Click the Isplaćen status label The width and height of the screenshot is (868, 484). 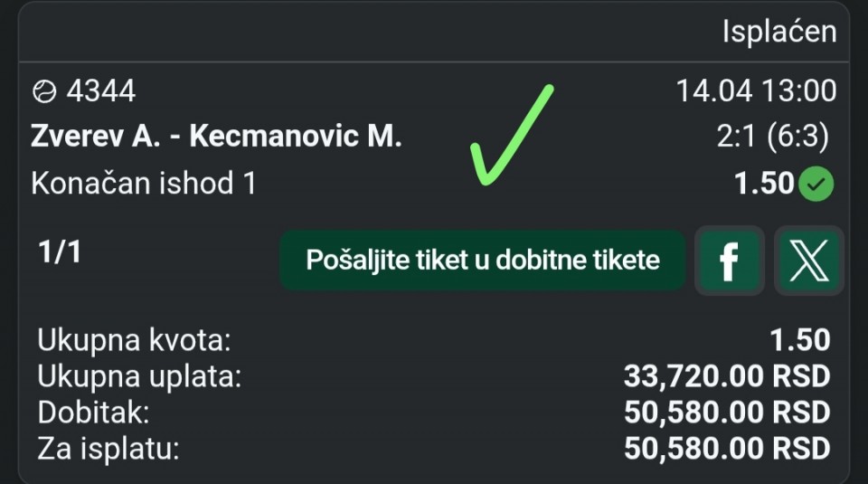[x=778, y=32]
